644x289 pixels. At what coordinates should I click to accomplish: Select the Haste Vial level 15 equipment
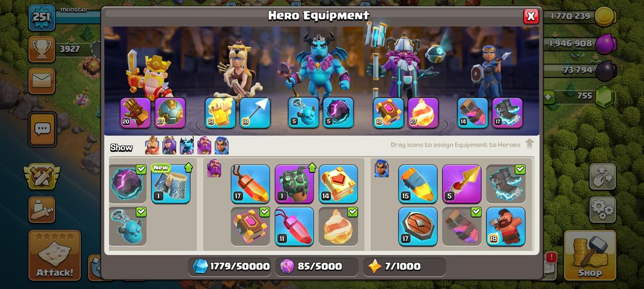[418, 184]
